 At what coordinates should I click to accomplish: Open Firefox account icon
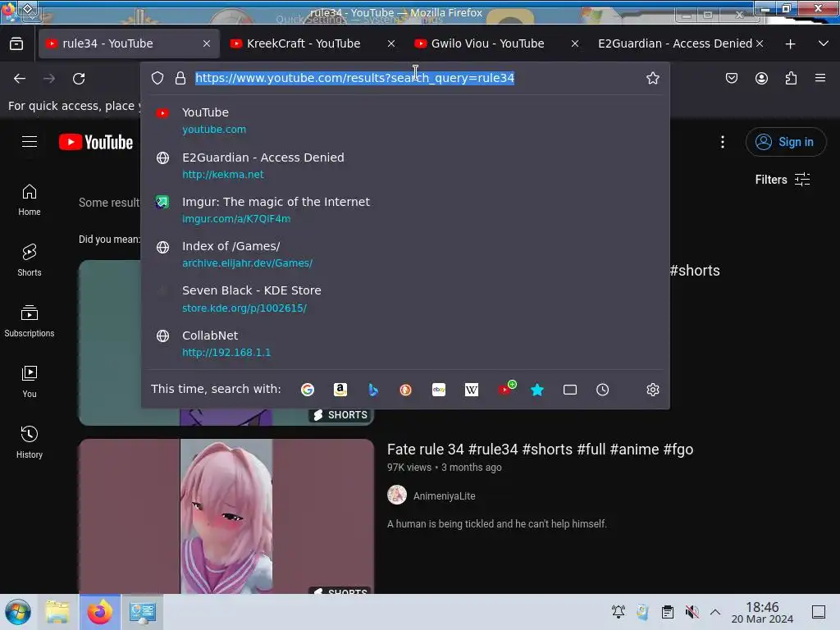[761, 78]
